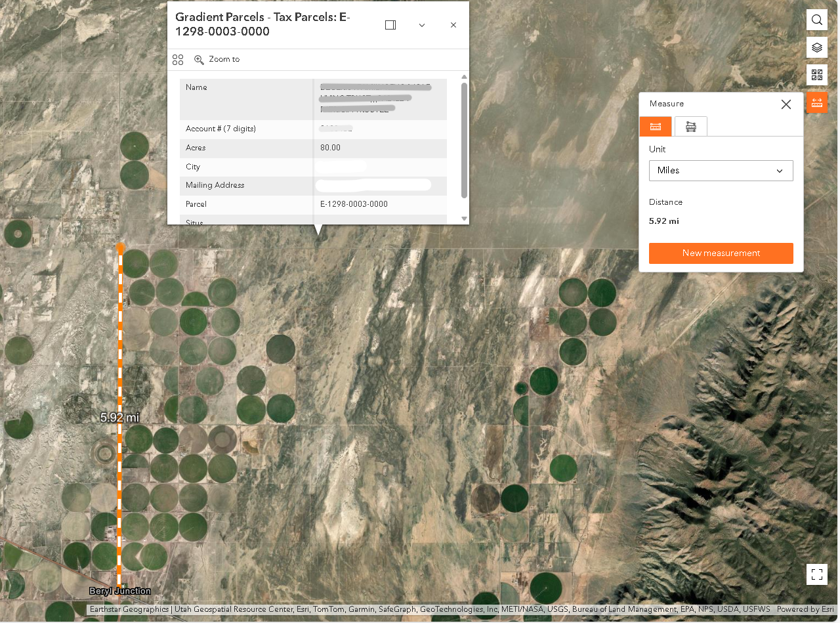Collapse the parcel popup with chevron
The width and height of the screenshot is (840, 623).
422,25
